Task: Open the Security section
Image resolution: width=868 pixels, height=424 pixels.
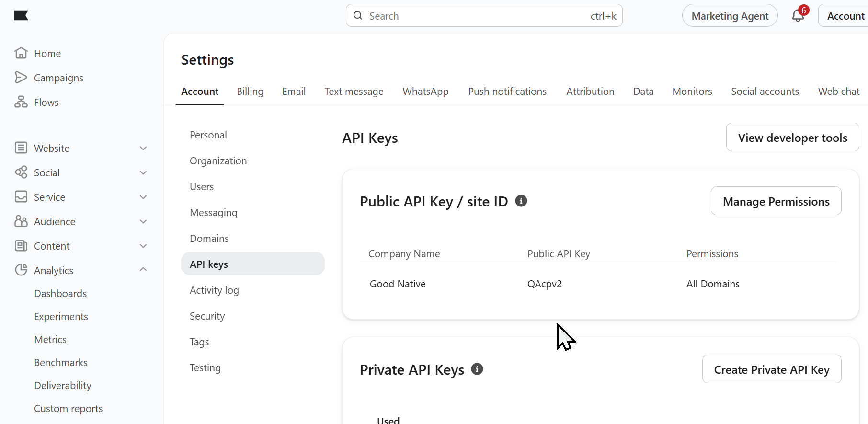Action: point(207,316)
